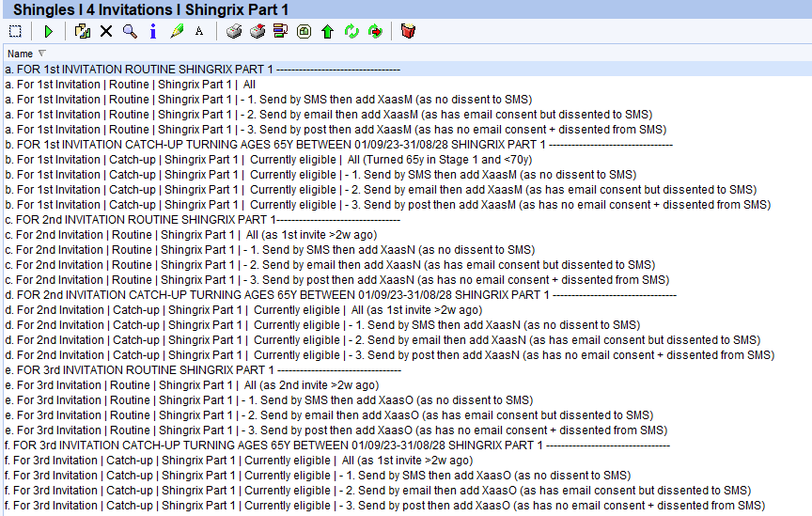
Task: Click the red bucket icon
Action: (408, 32)
